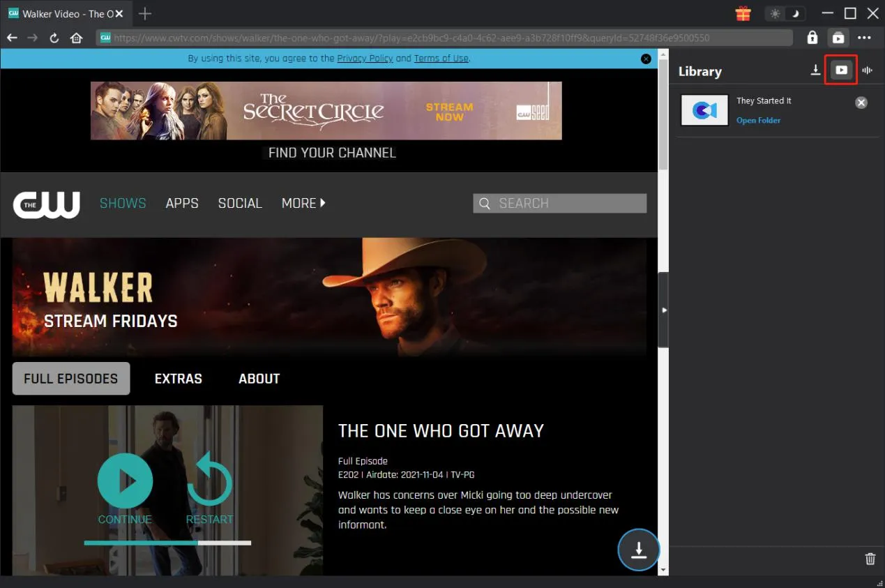This screenshot has width=885, height=588.
Task: Select the SHOWS navigation item
Action: (123, 203)
